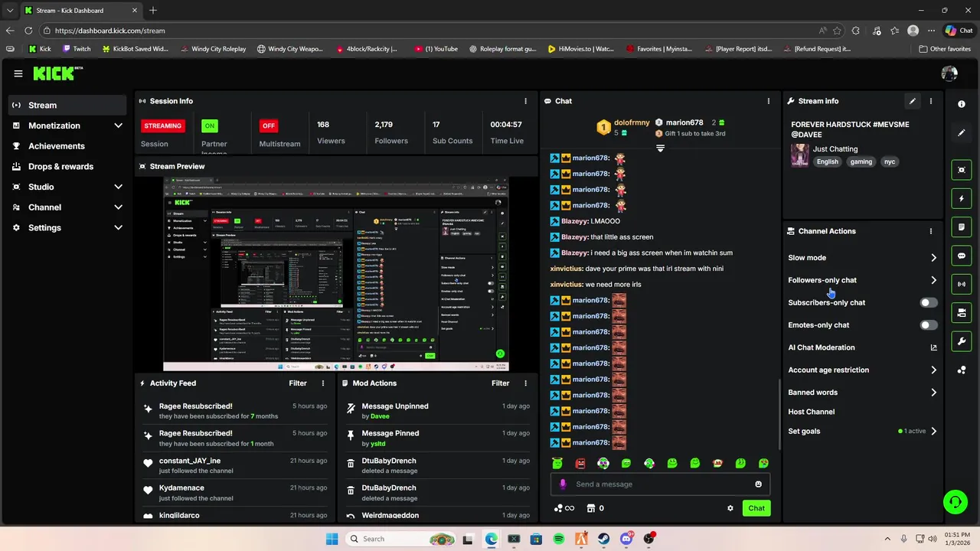Click the purple microphone icon in the message box
This screenshot has height=551, width=980.
point(563,484)
